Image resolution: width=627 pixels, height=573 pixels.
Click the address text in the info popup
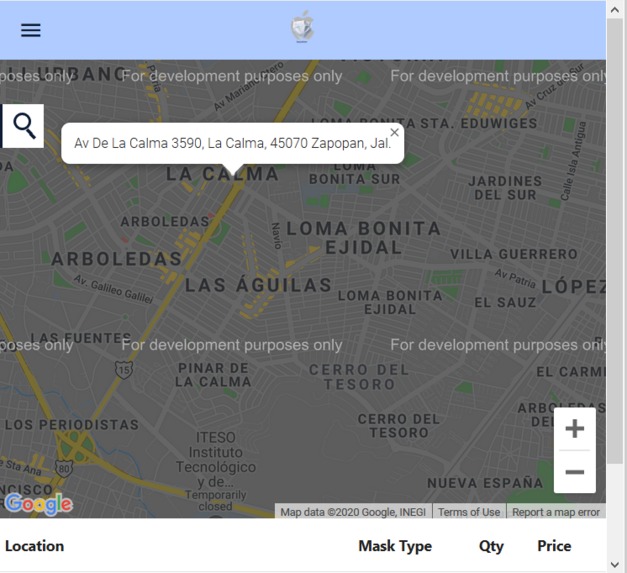click(232, 143)
